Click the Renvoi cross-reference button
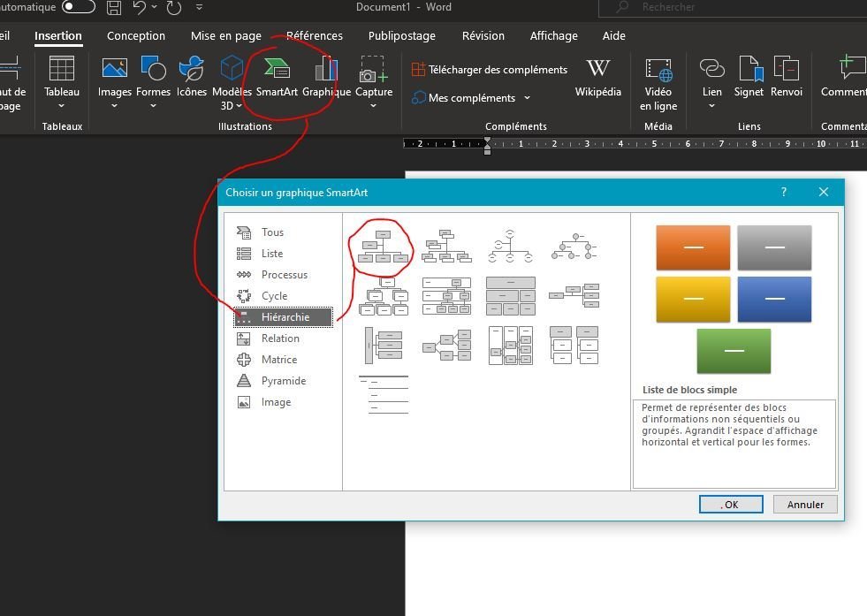This screenshot has height=616, width=867. click(787, 77)
